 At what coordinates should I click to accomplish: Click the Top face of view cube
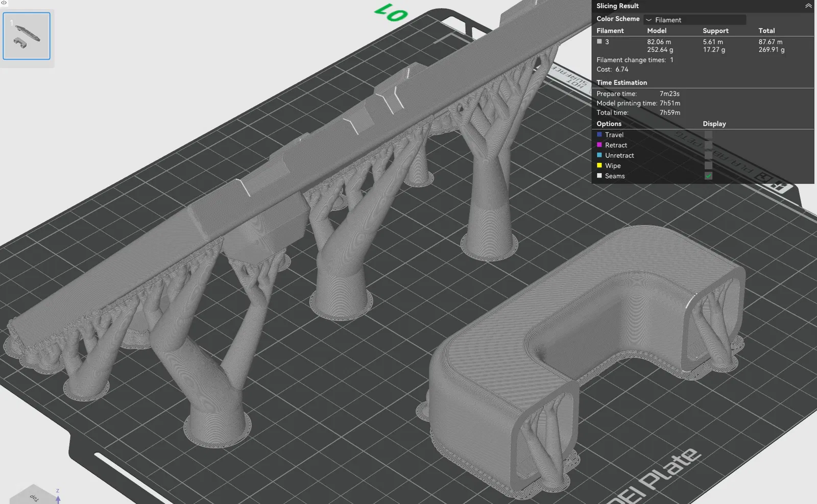coord(34,496)
